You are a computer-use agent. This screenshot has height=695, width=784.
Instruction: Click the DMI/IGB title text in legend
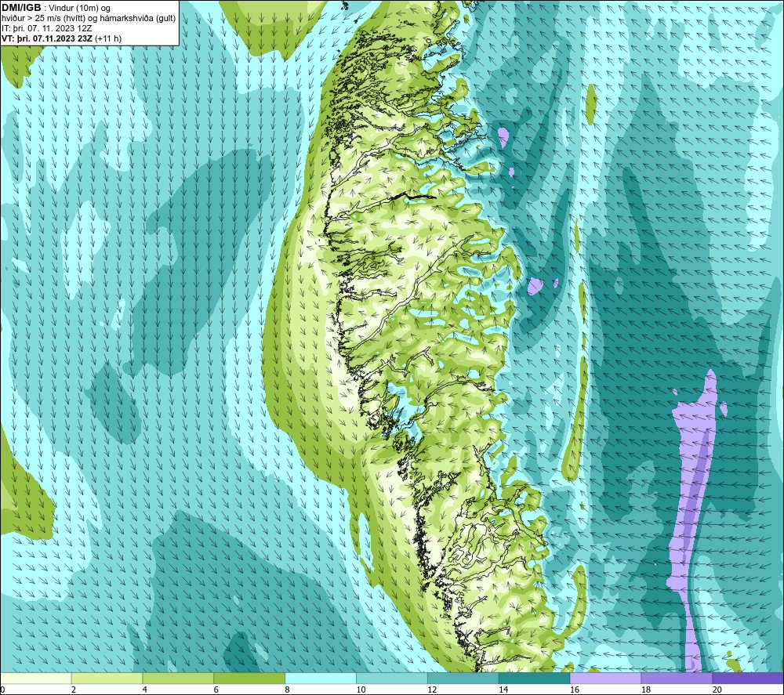click(x=21, y=8)
